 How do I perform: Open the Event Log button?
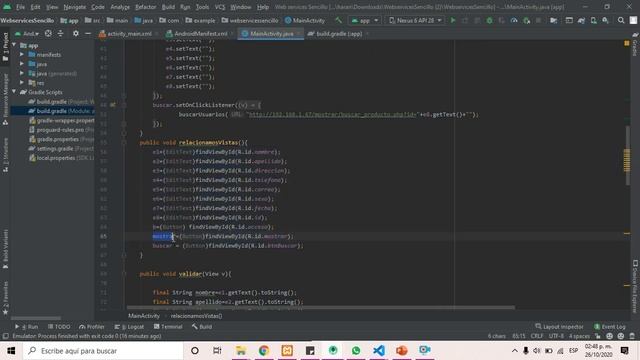(x=610, y=327)
